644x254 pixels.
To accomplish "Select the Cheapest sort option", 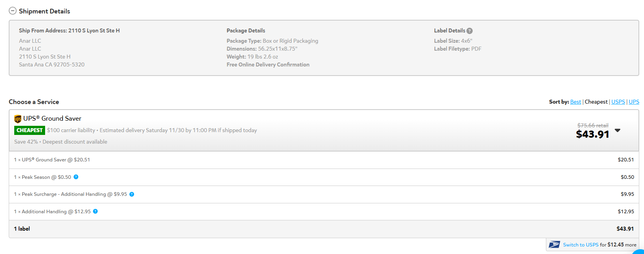I will 596,102.
